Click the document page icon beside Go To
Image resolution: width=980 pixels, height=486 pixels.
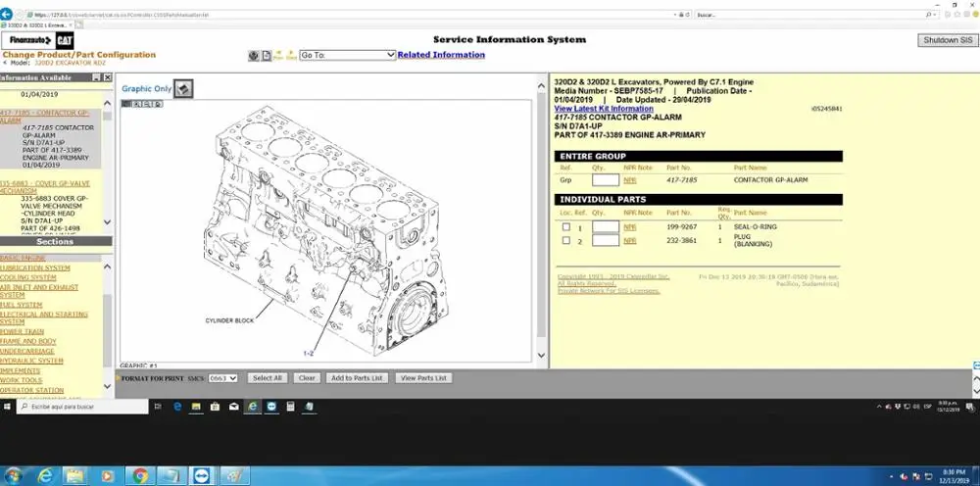(x=267, y=56)
